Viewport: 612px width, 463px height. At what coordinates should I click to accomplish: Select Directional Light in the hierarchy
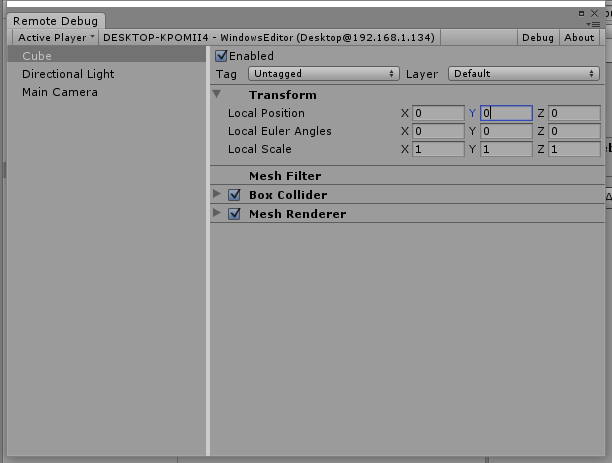[107, 74]
